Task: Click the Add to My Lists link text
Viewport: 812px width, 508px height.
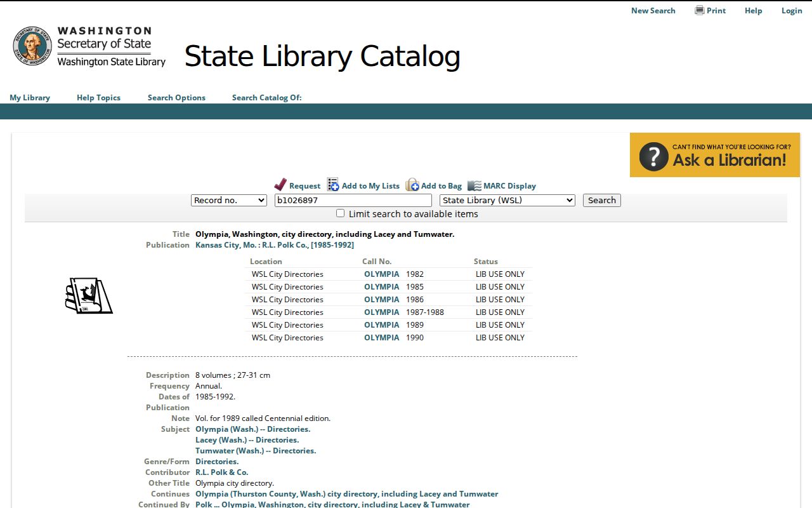Action: click(x=370, y=186)
